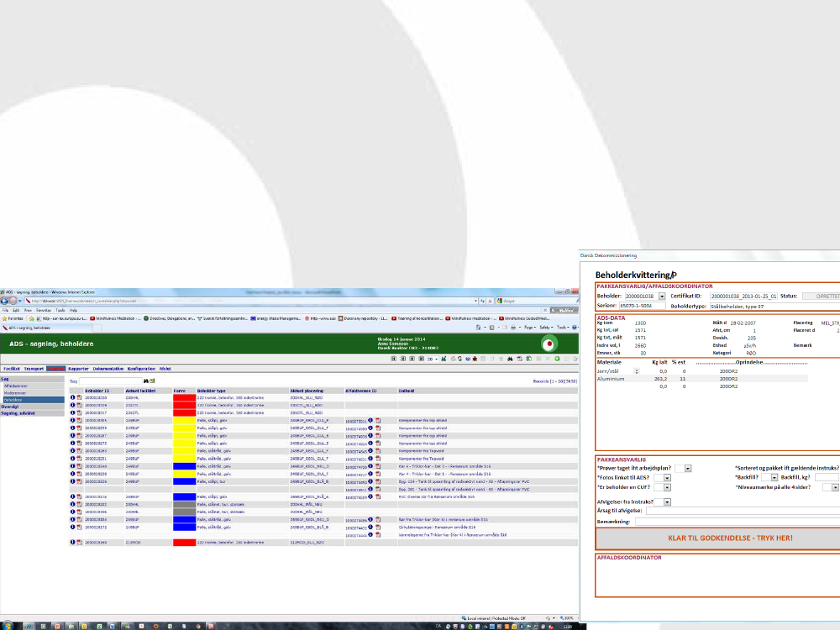Click the red stop icon in Internet Explorer
Image resolution: width=840 pixels, height=630 pixels.
point(490,301)
